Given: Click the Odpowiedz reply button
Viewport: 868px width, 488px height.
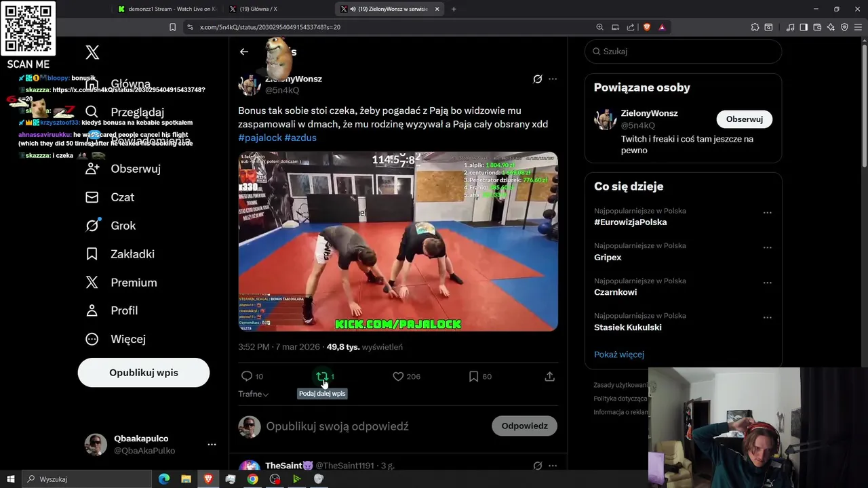Looking at the screenshot, I should pos(524,426).
